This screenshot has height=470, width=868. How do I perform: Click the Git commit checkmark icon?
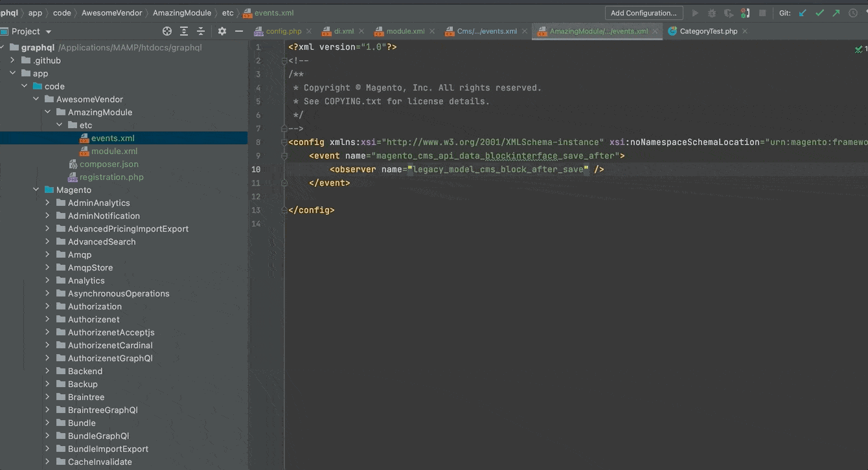819,13
